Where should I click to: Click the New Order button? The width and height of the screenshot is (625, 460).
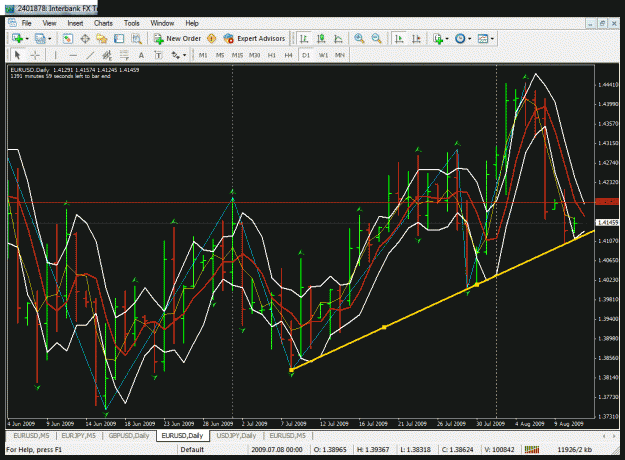pos(177,39)
